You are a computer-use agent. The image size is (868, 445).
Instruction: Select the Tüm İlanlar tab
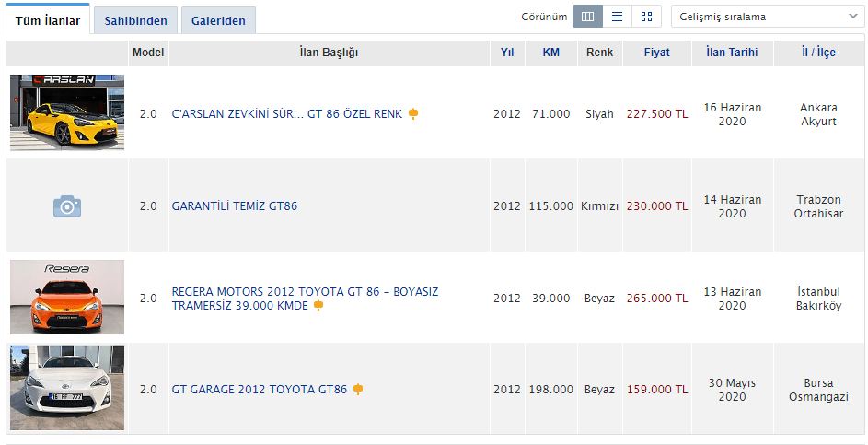coord(48,21)
